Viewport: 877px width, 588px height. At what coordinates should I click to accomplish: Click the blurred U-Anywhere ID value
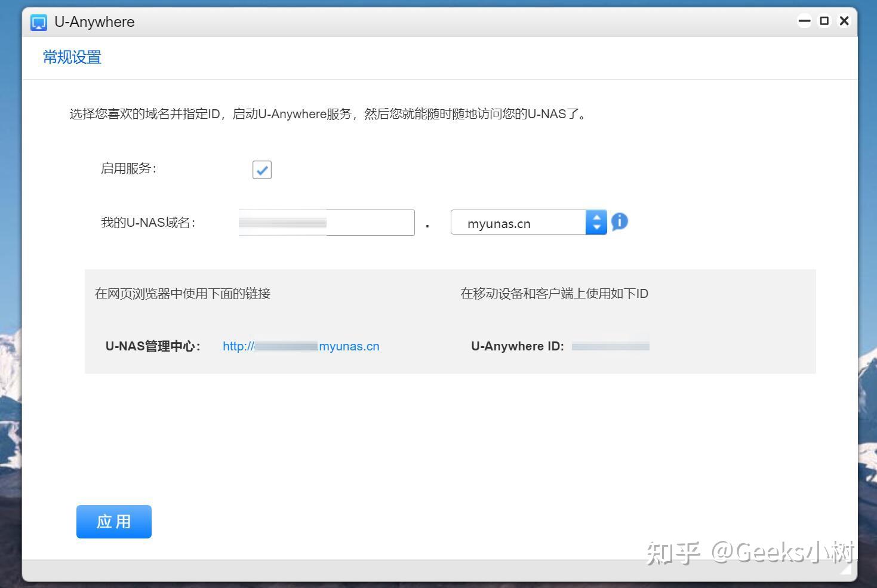click(610, 346)
